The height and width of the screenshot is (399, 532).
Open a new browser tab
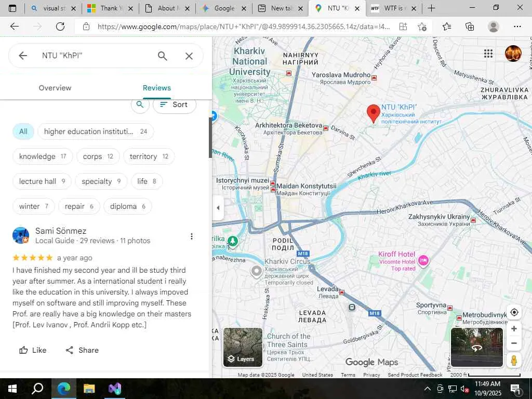point(431,8)
